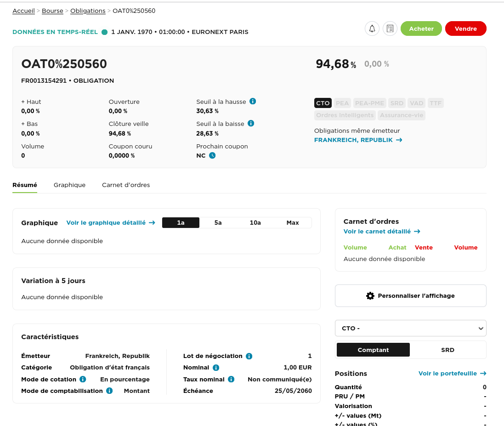Click info icon next to Taux nominal
The width and height of the screenshot is (504, 426).
(x=231, y=379)
